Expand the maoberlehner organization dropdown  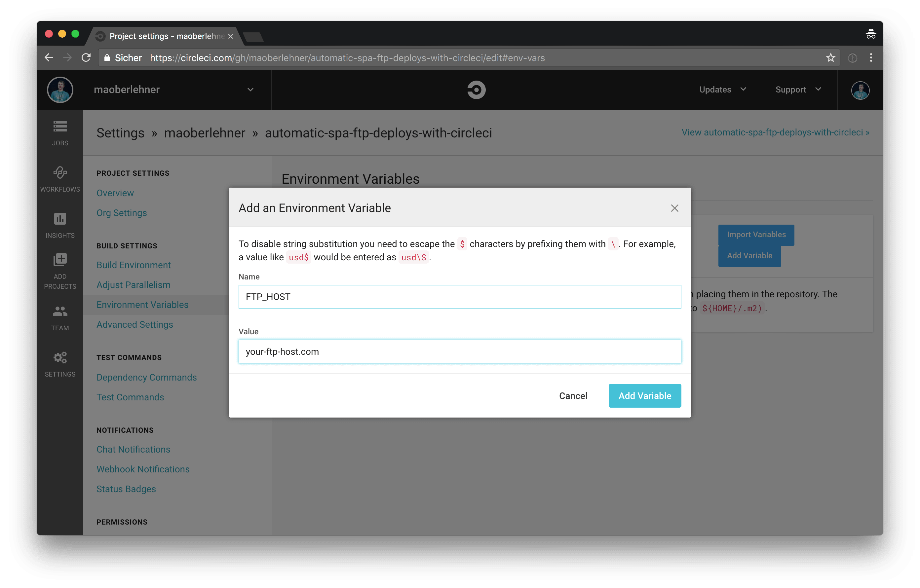[250, 90]
